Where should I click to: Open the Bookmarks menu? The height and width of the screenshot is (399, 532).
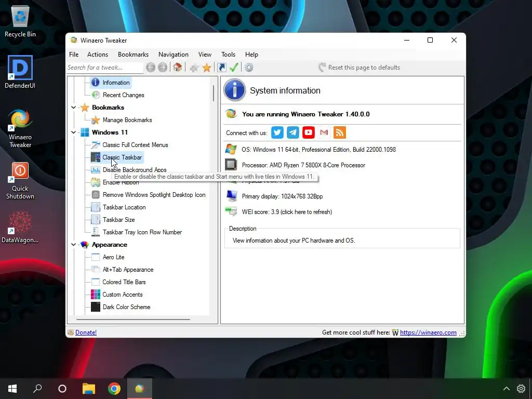pyautogui.click(x=133, y=54)
